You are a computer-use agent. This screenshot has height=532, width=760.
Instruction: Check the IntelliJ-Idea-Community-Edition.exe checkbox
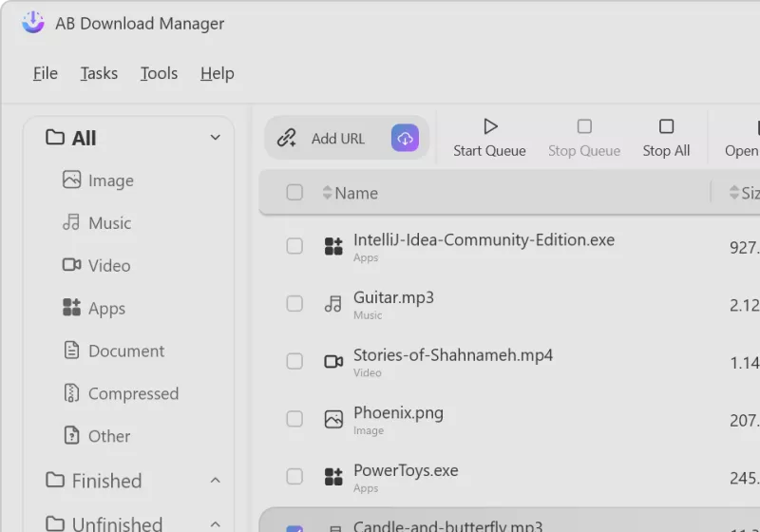point(294,246)
